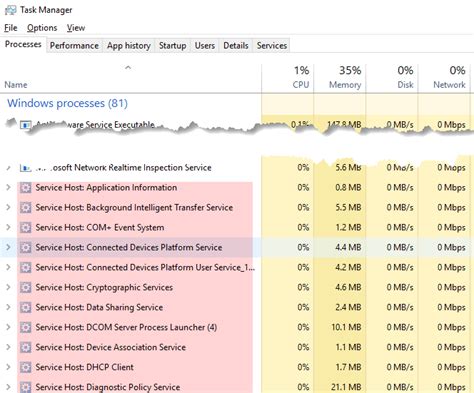Sort by the Network column header
Screen dimensions: 474x393
[x=444, y=78]
